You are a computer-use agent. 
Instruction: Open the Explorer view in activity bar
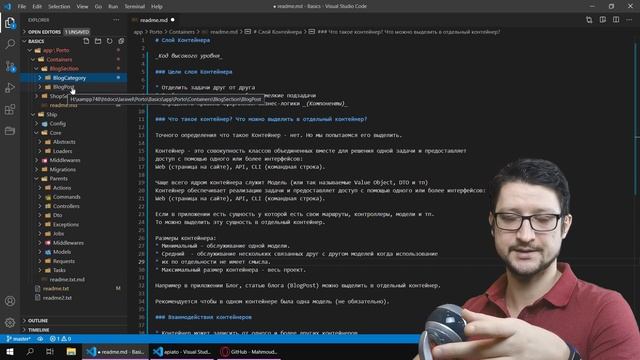pos(10,23)
